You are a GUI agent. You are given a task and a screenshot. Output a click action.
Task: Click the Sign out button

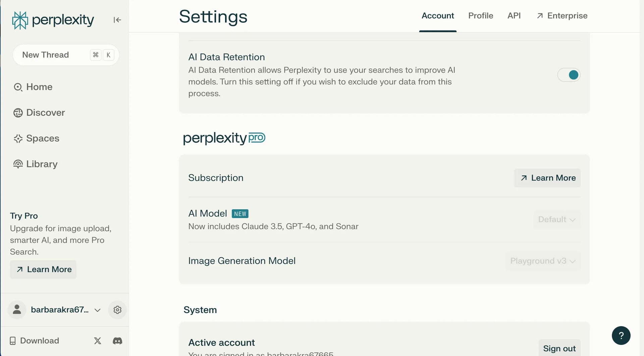559,348
